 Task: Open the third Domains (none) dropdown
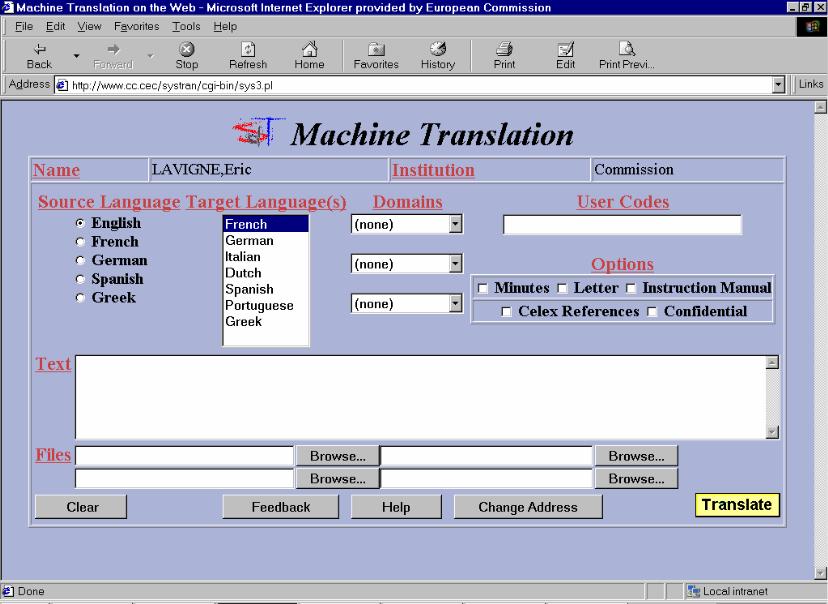coord(456,304)
